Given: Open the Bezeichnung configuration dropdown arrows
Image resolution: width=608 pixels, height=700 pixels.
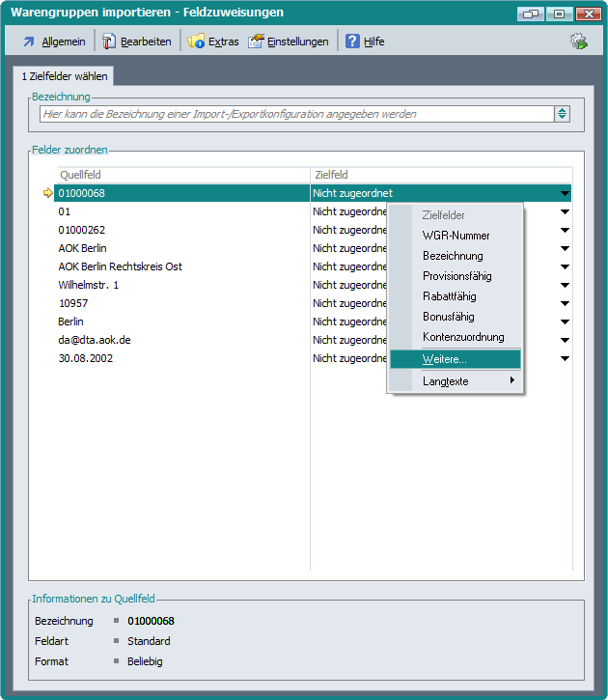Looking at the screenshot, I should [563, 114].
